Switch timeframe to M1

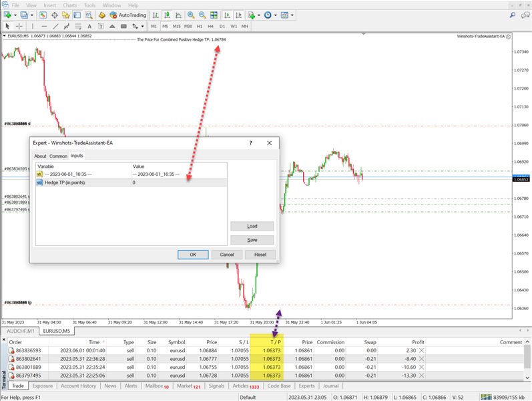(154, 26)
